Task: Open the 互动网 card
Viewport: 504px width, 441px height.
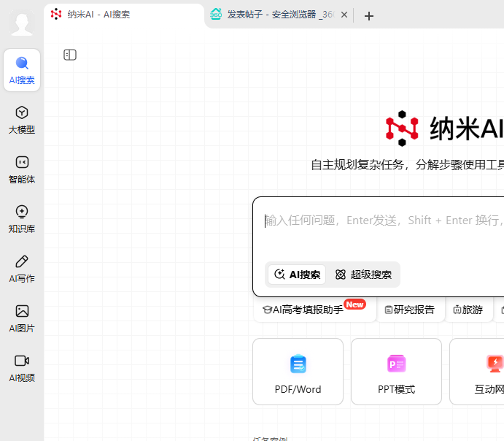Action: click(x=477, y=372)
